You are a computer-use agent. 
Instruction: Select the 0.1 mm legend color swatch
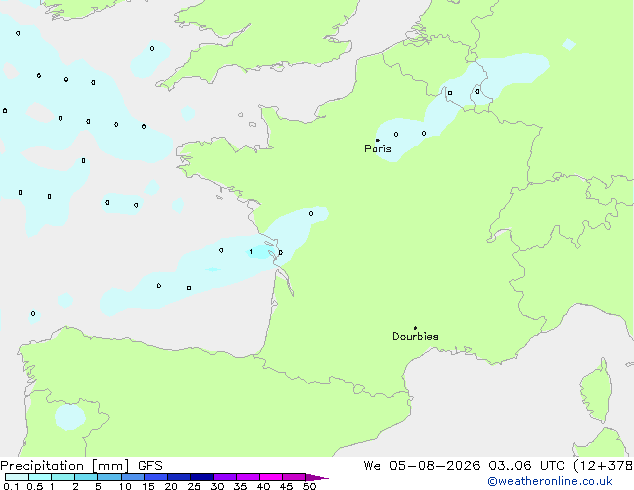click(17, 477)
